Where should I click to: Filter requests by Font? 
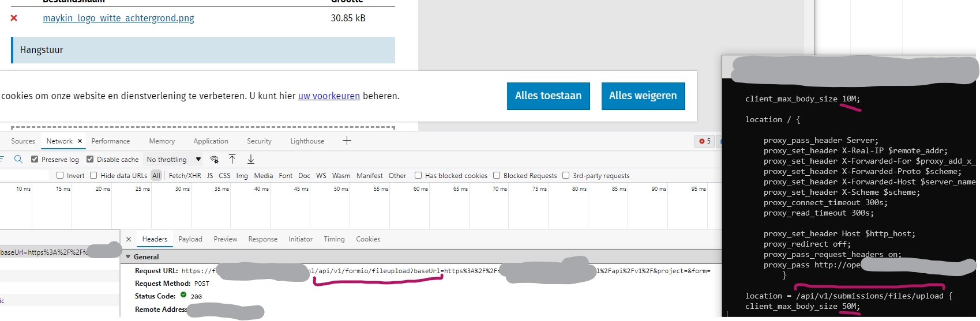pos(286,176)
